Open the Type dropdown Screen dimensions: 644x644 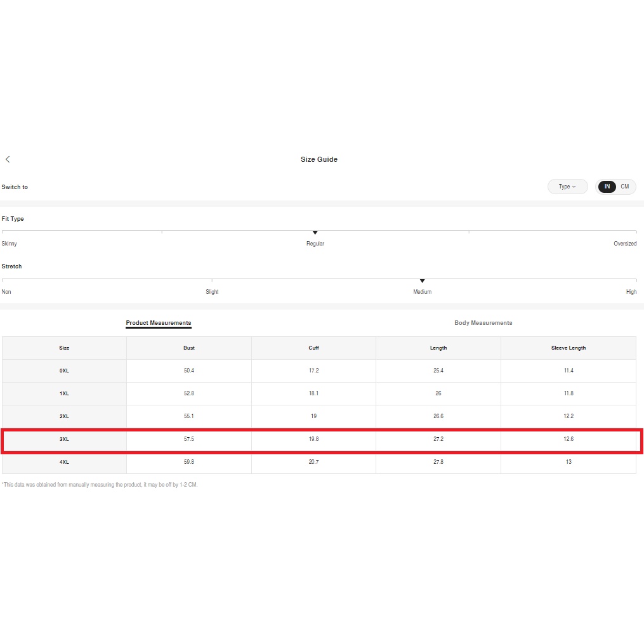pos(567,187)
